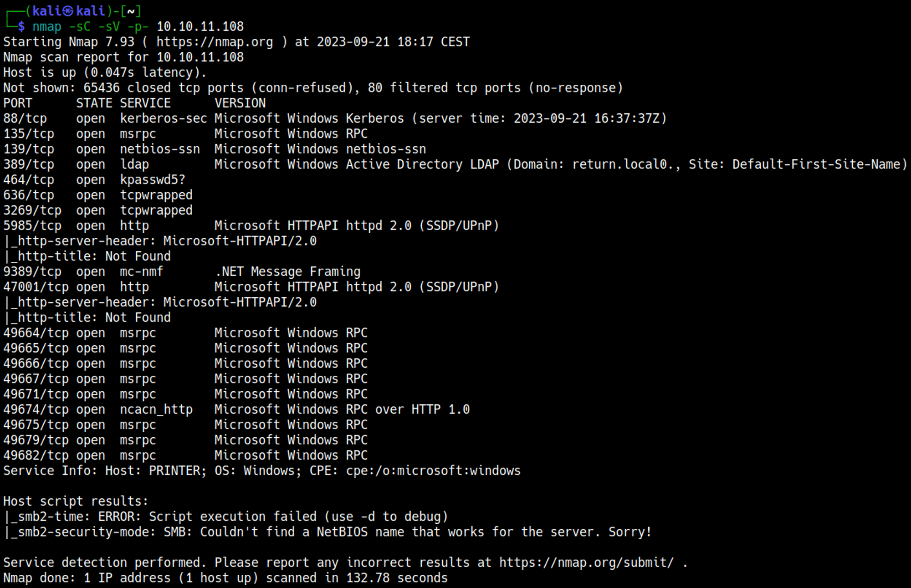Click the PRINTER host name in Service Info

(174, 470)
